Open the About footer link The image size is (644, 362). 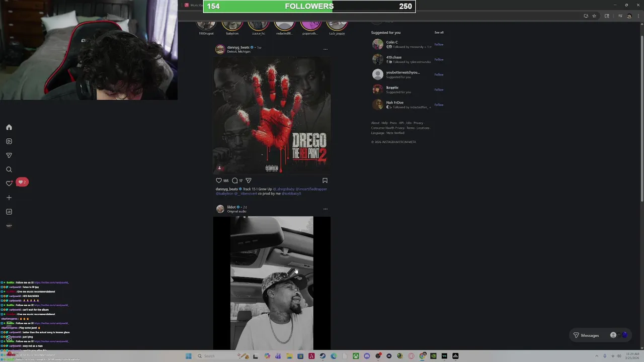click(375, 123)
